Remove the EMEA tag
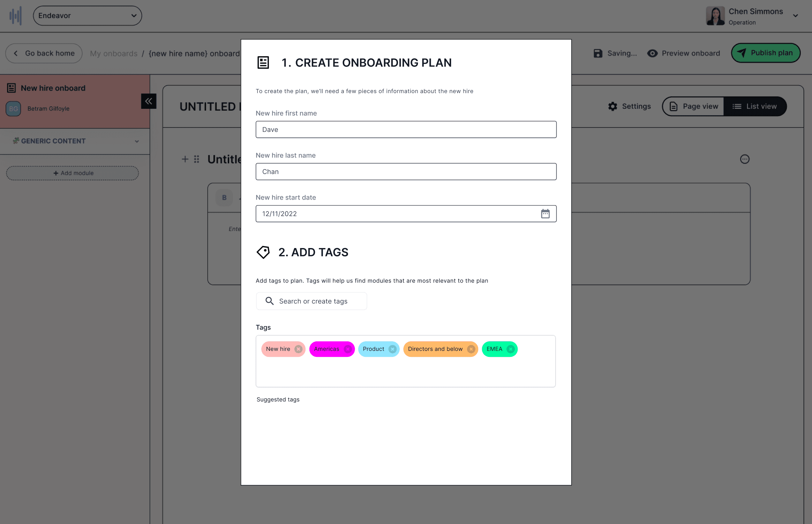 pyautogui.click(x=510, y=349)
